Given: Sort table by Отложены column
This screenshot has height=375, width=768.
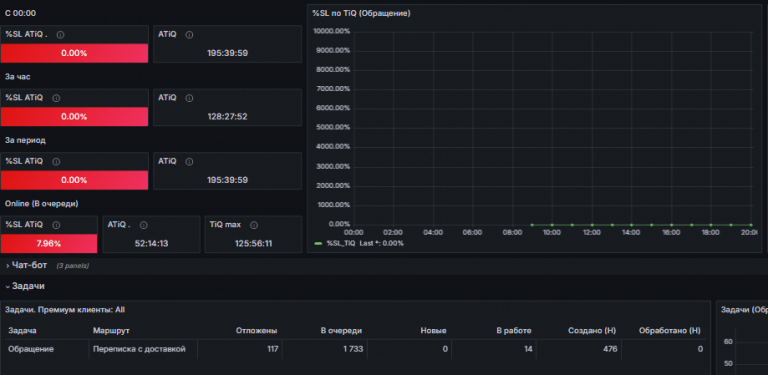Looking at the screenshot, I should pyautogui.click(x=257, y=331).
